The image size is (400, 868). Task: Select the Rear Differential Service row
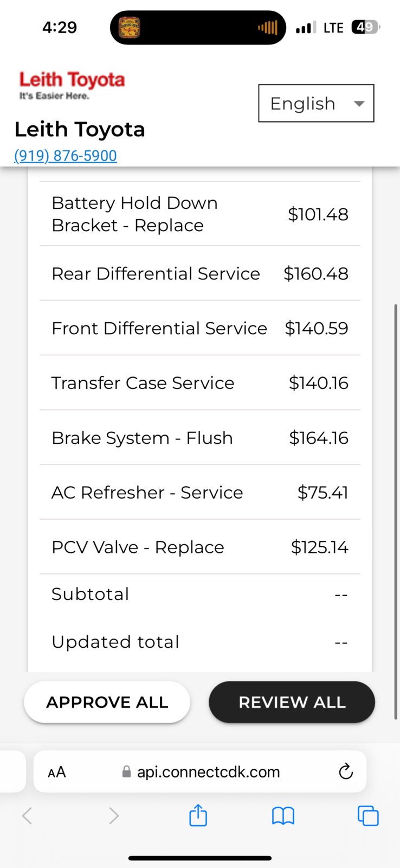tap(200, 273)
